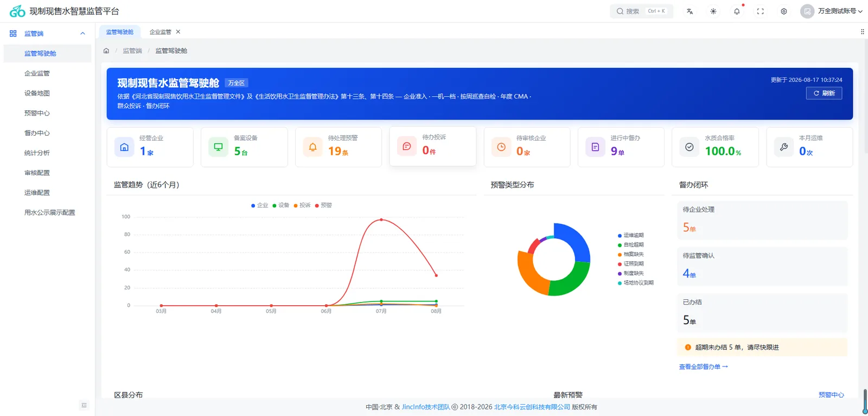Open 企业监管 in the sidebar

tap(47, 73)
